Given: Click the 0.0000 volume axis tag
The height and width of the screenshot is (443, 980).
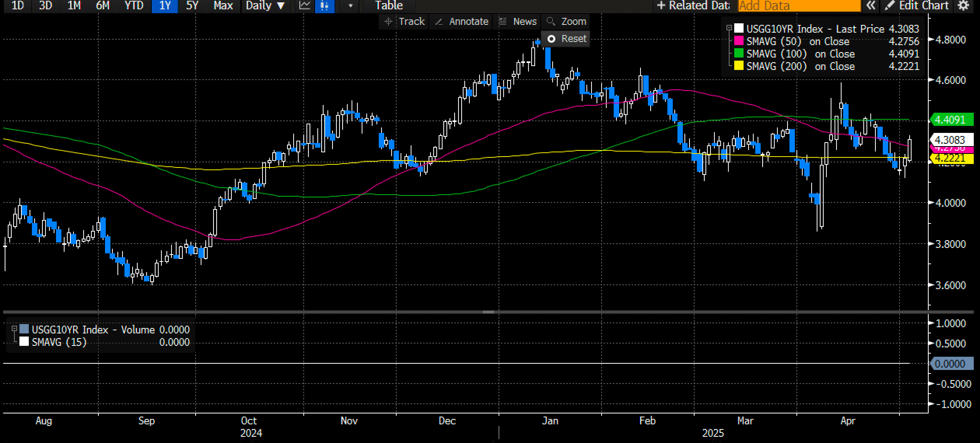Looking at the screenshot, I should tap(951, 364).
